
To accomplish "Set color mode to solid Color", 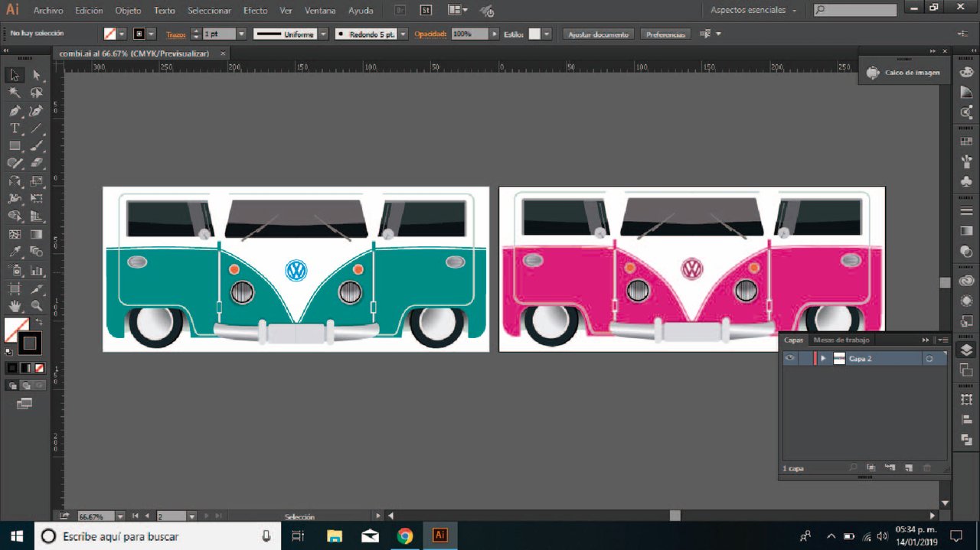I will 12,368.
